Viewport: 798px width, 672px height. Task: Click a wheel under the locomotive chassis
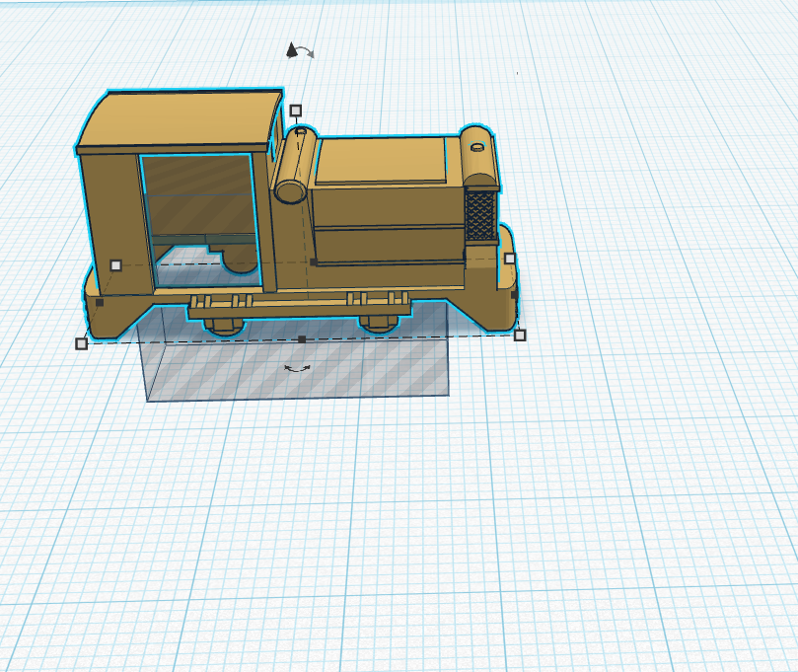coord(222,326)
